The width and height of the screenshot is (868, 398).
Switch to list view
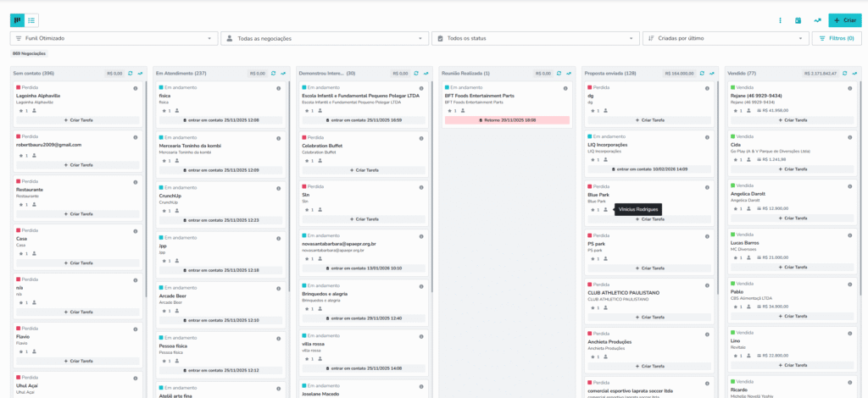(31, 19)
